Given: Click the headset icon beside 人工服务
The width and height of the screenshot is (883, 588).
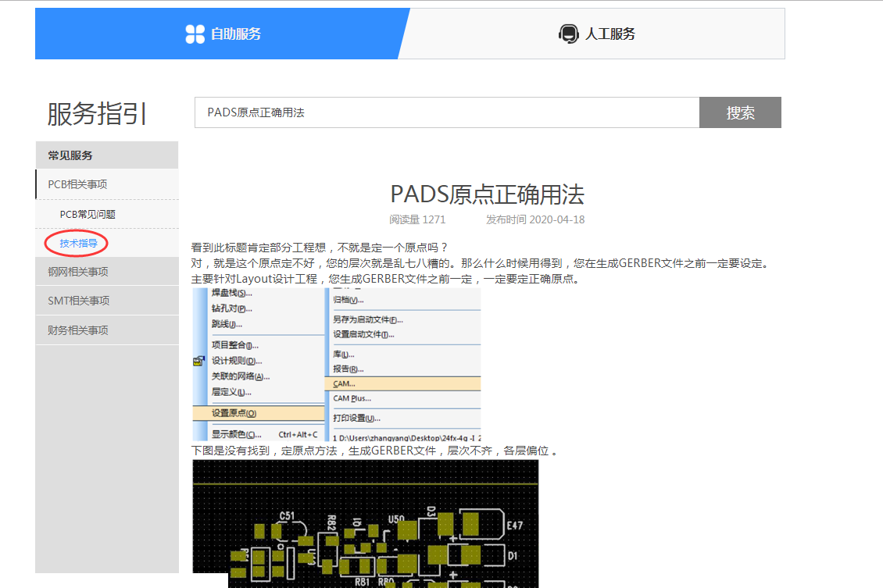Looking at the screenshot, I should pyautogui.click(x=568, y=34).
